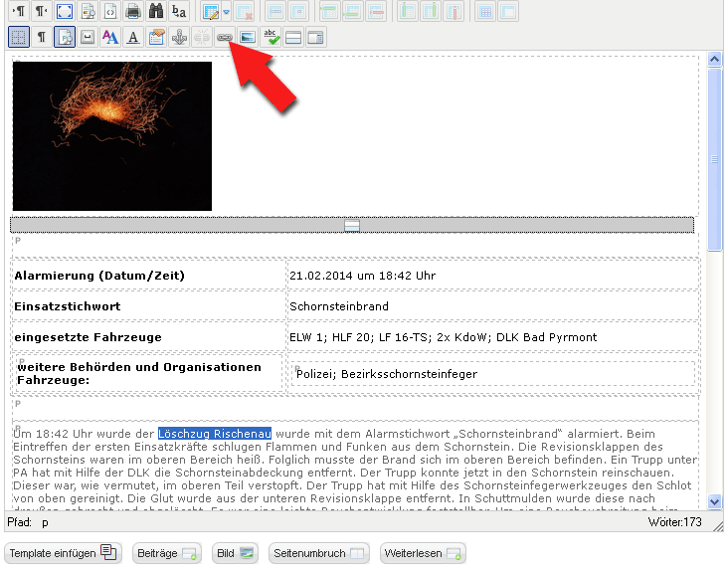The width and height of the screenshot is (728, 574).
Task: Set left-to-right text direction
Action: coord(19,11)
